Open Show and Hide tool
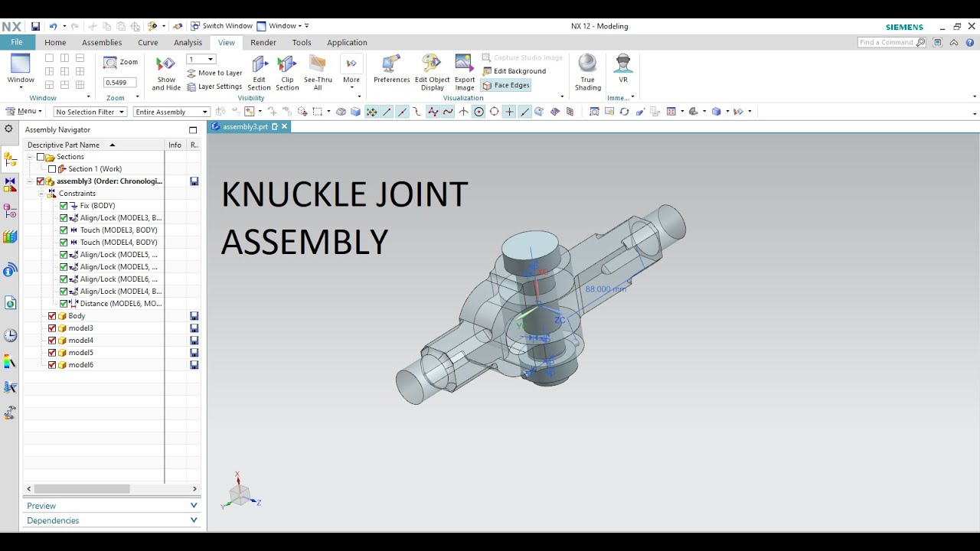980x551 pixels. point(166,73)
